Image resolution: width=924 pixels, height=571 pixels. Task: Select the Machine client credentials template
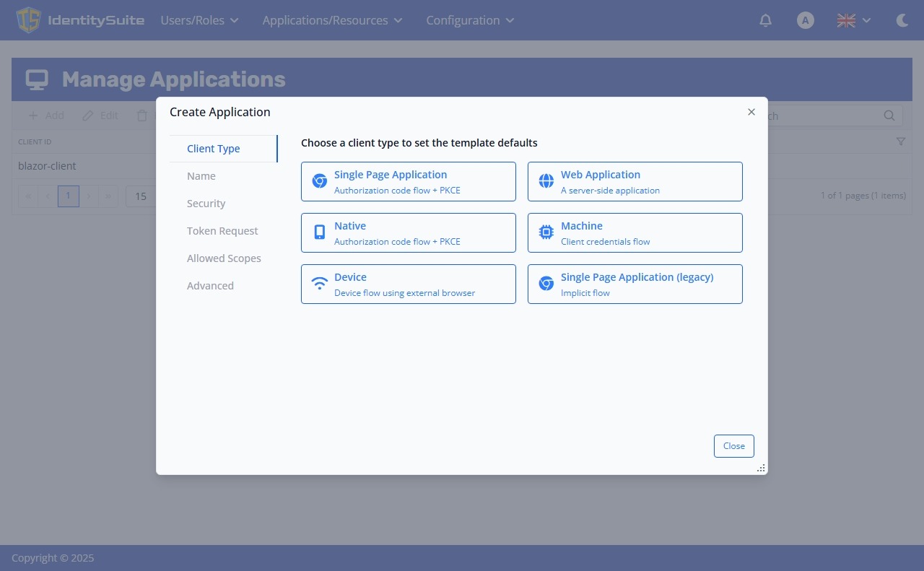coord(635,232)
